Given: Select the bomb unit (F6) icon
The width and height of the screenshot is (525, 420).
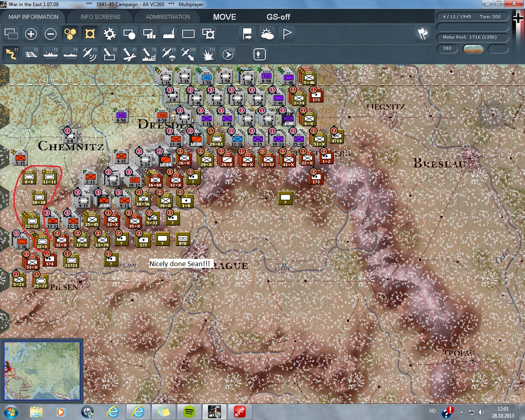Looking at the screenshot, I should tap(110, 54).
